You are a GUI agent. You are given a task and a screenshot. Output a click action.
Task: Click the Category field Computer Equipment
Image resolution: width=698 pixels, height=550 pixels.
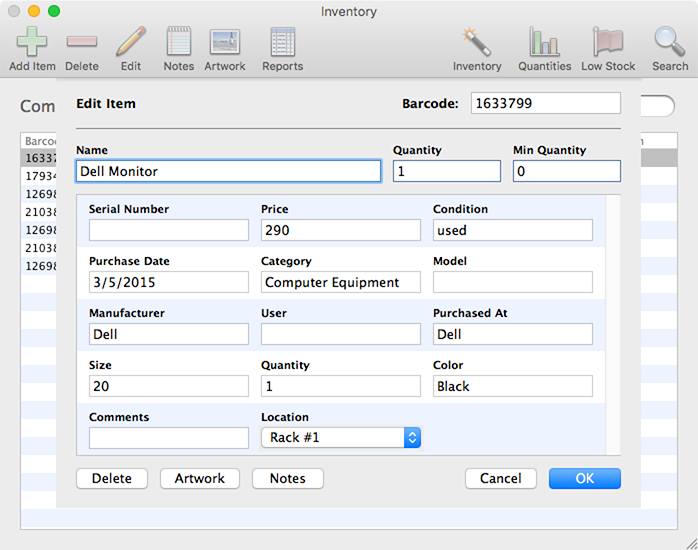(341, 282)
